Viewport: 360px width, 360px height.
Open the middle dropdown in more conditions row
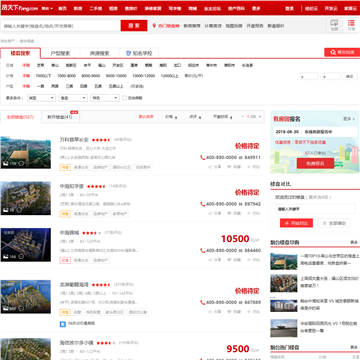click(73, 98)
